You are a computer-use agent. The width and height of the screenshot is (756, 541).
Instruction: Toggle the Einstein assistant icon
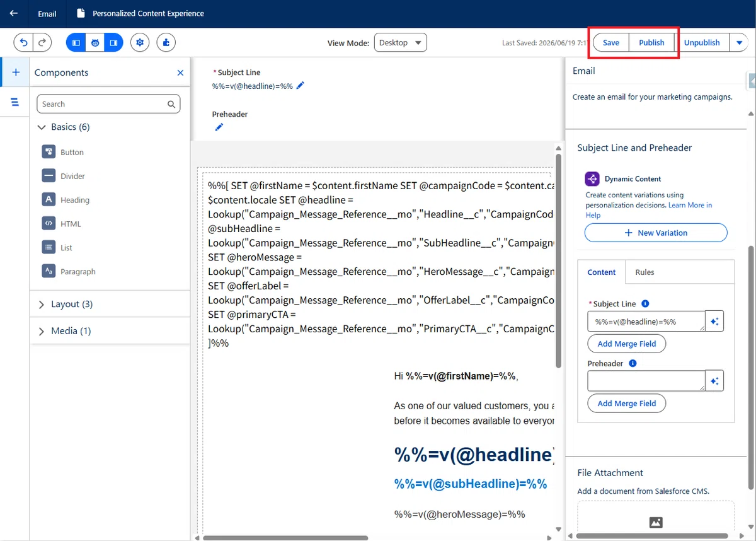tap(95, 43)
